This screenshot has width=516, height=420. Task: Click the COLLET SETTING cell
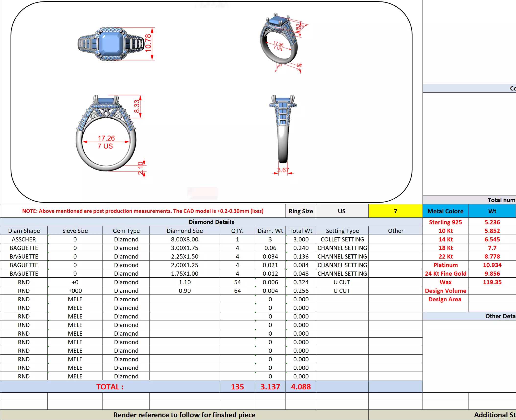point(342,239)
